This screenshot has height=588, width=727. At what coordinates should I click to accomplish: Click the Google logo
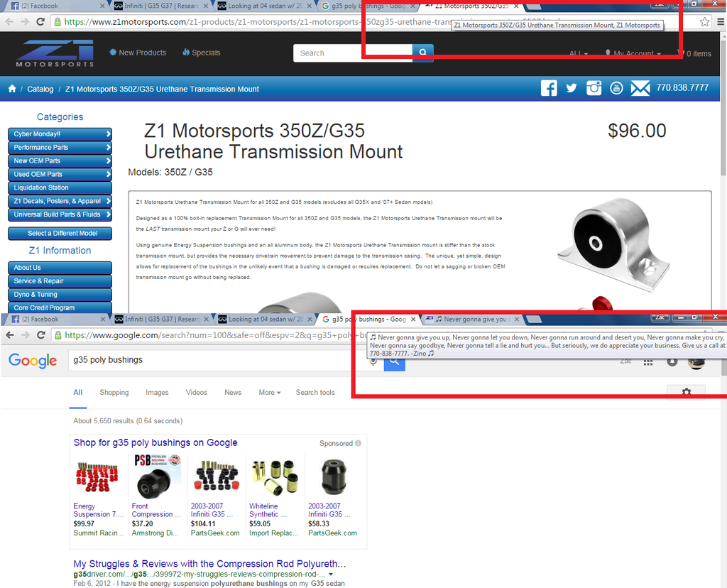click(x=33, y=360)
